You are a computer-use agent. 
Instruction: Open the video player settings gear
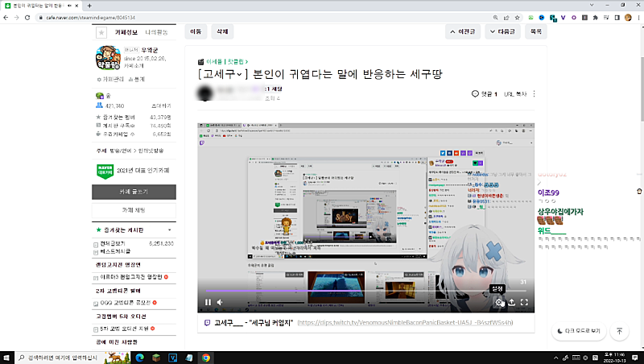[499, 303]
